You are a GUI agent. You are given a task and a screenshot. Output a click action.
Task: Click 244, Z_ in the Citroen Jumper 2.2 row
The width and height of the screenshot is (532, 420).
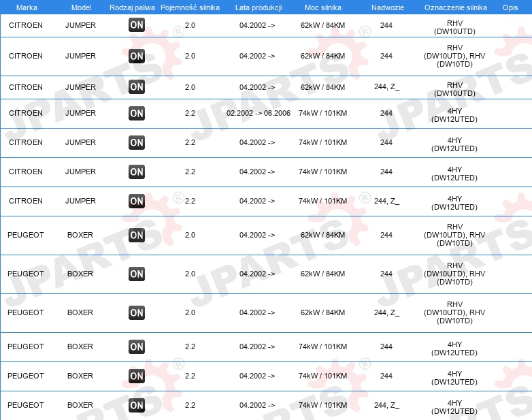[x=387, y=201]
